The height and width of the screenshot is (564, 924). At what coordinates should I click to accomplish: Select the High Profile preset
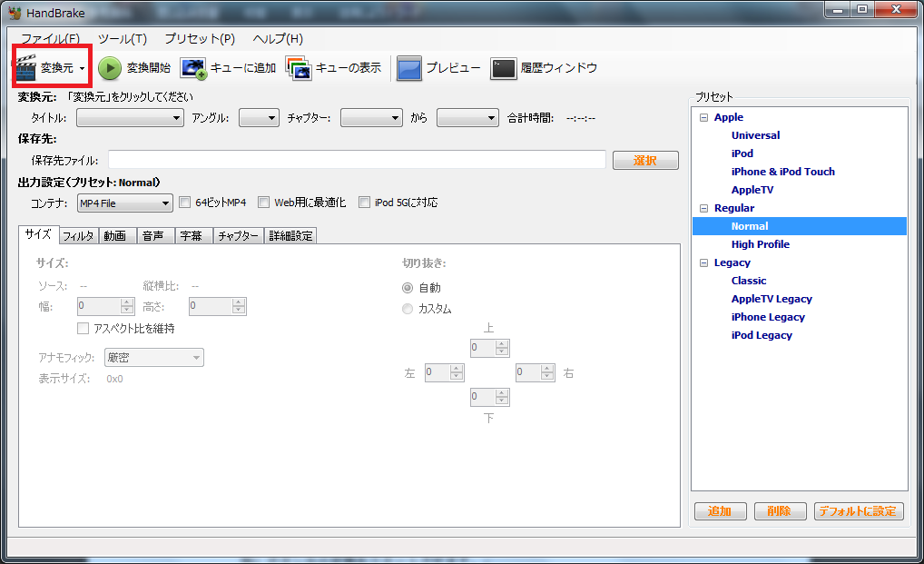[x=761, y=244]
